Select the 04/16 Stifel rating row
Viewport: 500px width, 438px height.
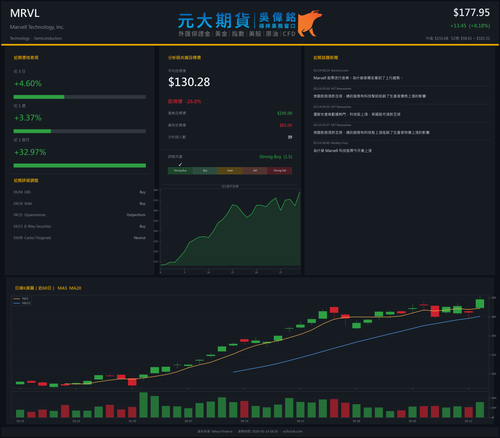tap(80, 204)
